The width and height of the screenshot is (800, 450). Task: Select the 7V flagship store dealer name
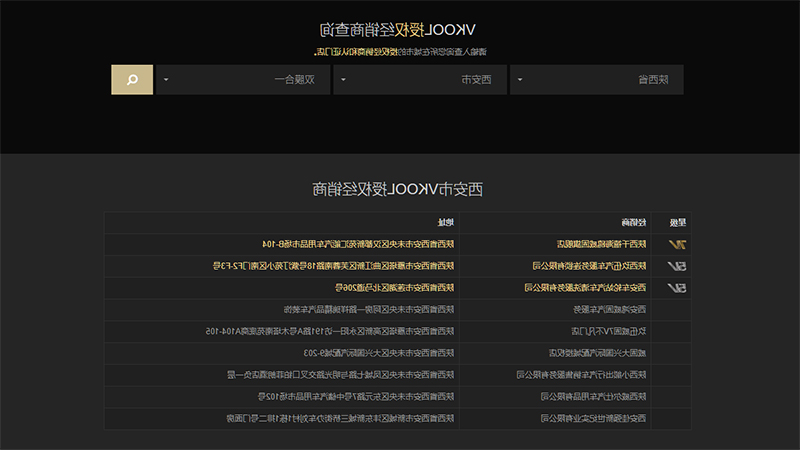[602, 244]
